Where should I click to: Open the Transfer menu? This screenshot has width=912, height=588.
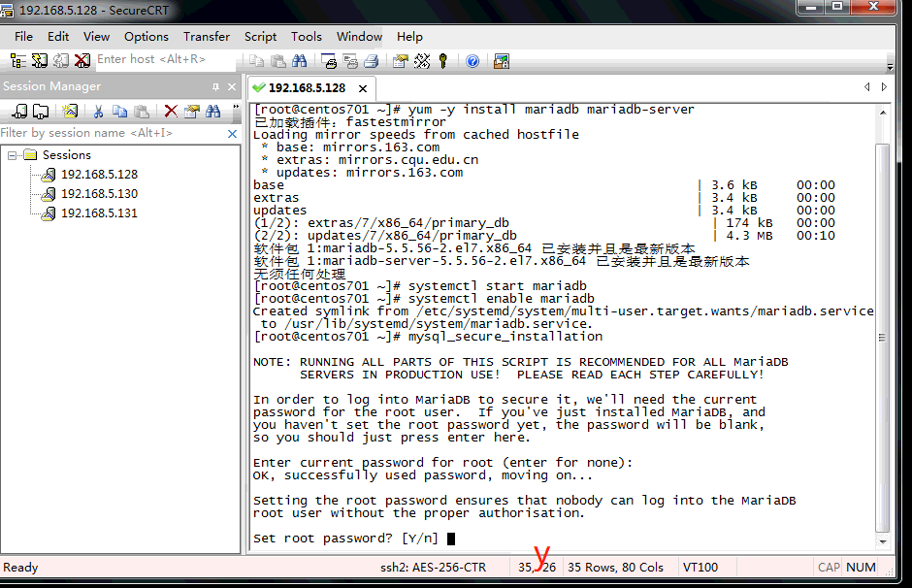pos(207,37)
